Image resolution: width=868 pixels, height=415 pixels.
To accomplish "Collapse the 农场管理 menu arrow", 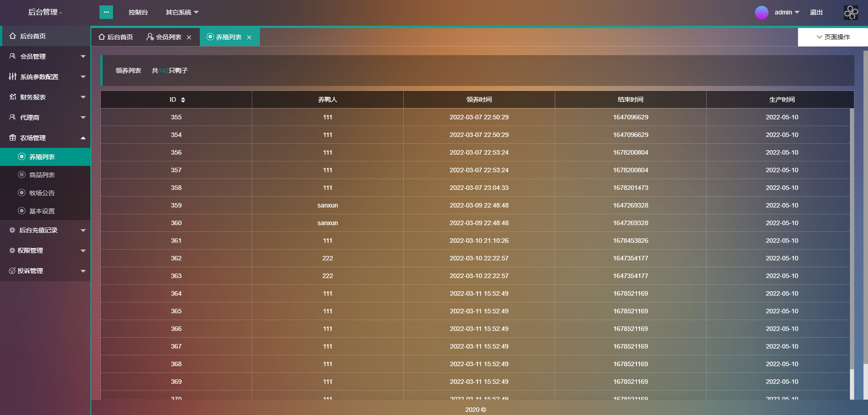I will coord(83,138).
